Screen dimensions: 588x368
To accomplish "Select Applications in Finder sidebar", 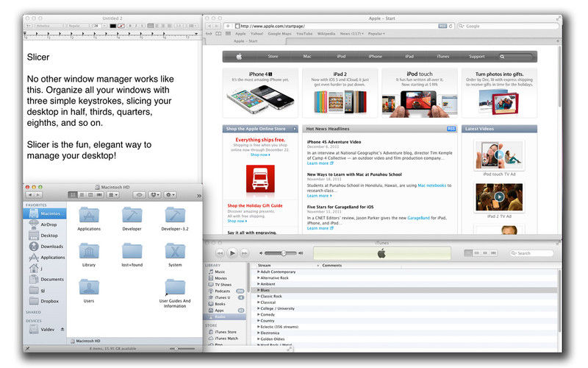I will tap(46, 257).
